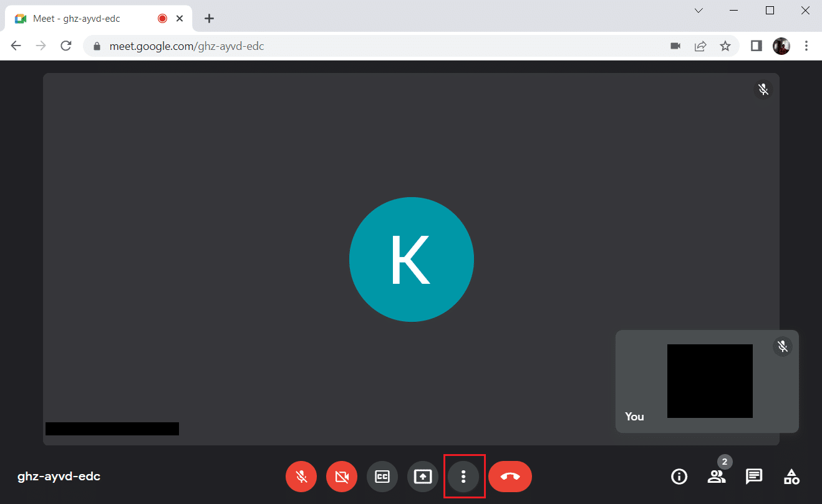Screen dimensions: 822x504
Task: Select the Meet - ghz-ayvd-edc tab
Action: point(99,19)
